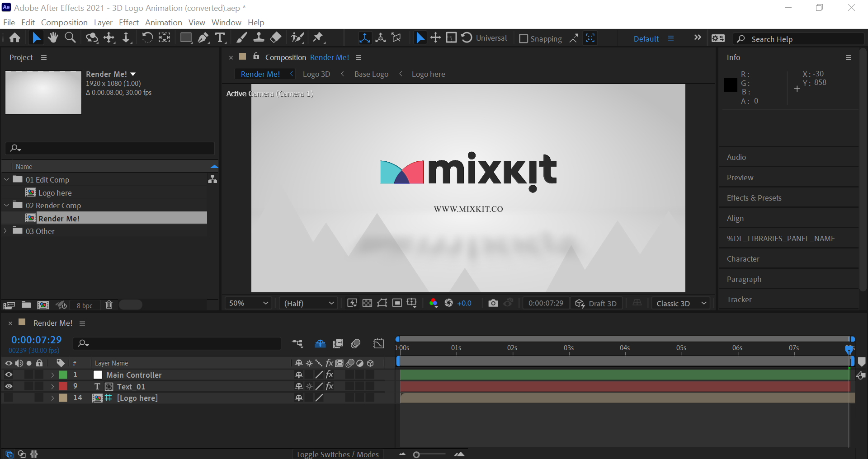Open the Composition menu

64,22
